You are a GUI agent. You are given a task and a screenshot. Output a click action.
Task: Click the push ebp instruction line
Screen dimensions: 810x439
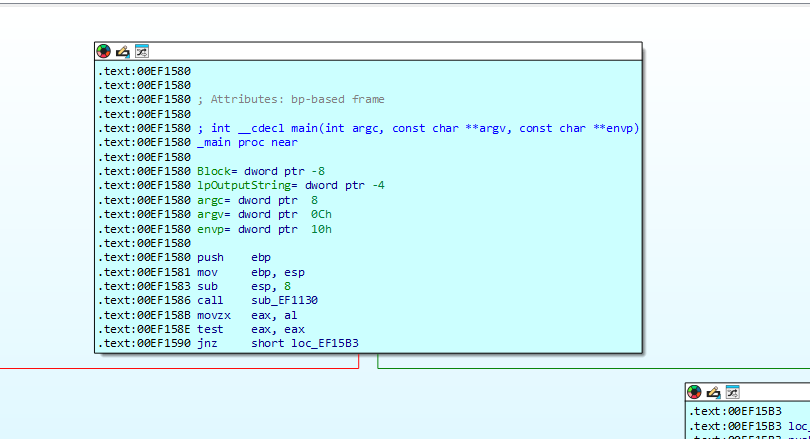point(234,257)
